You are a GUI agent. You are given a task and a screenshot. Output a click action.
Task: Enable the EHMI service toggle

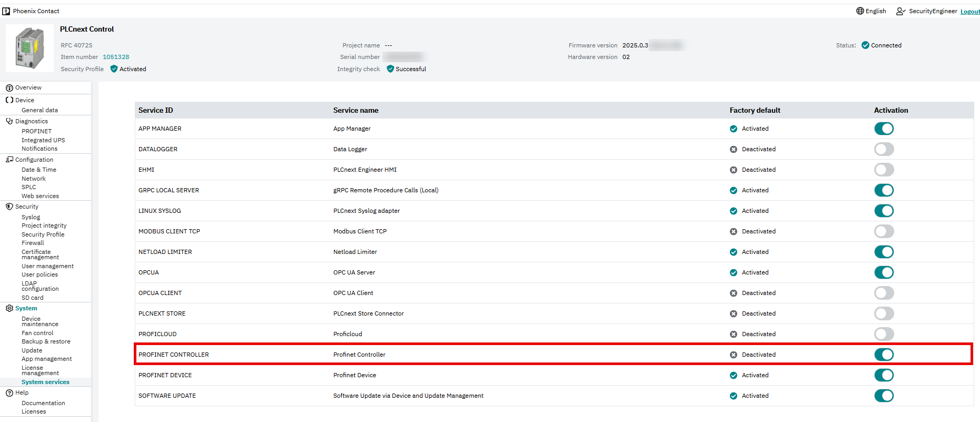point(884,170)
